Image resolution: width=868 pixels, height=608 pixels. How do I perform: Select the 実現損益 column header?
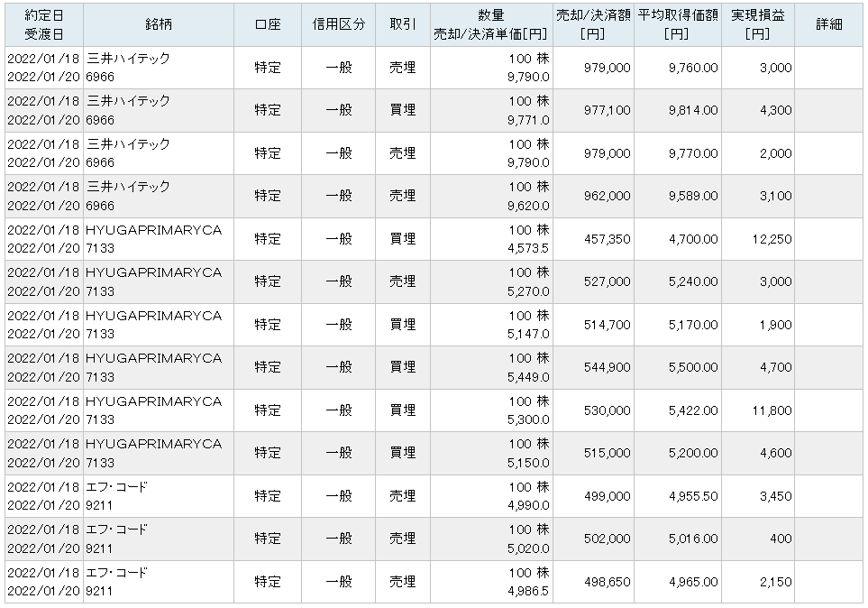coord(758,24)
